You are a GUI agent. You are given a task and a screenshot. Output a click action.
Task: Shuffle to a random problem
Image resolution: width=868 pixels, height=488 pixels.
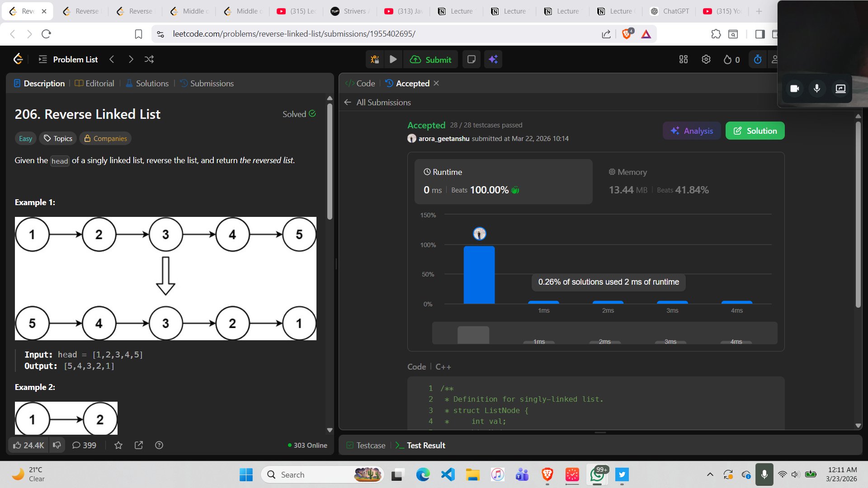tap(149, 59)
